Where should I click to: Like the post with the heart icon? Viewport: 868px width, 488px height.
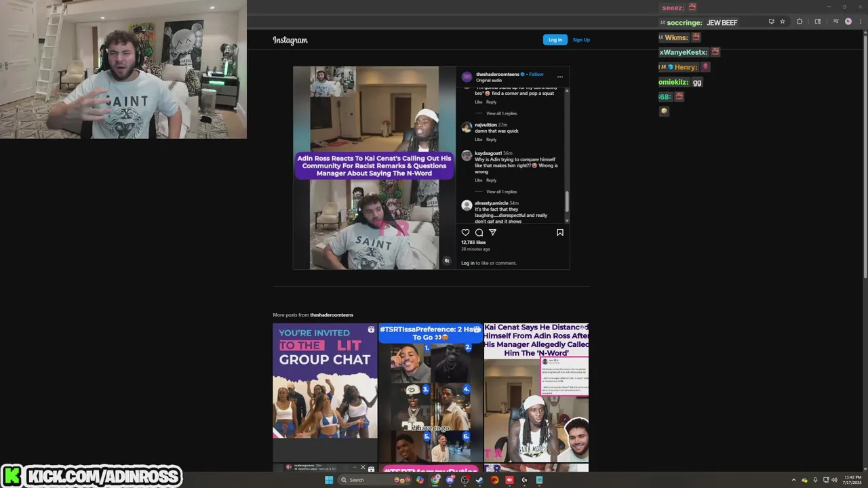(x=465, y=232)
